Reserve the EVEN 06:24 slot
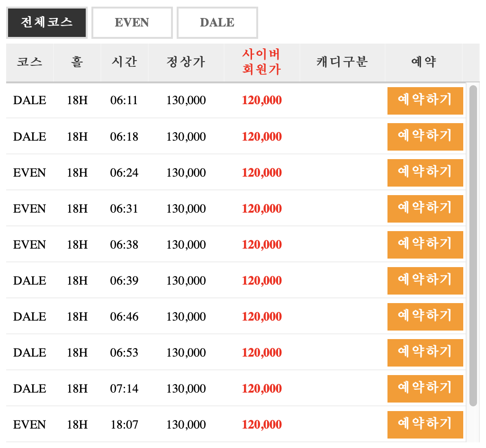 tap(425, 172)
